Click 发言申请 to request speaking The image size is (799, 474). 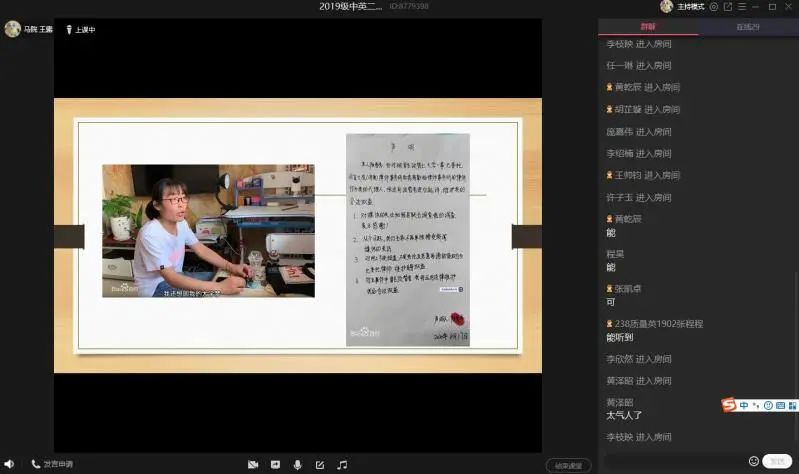point(52,464)
